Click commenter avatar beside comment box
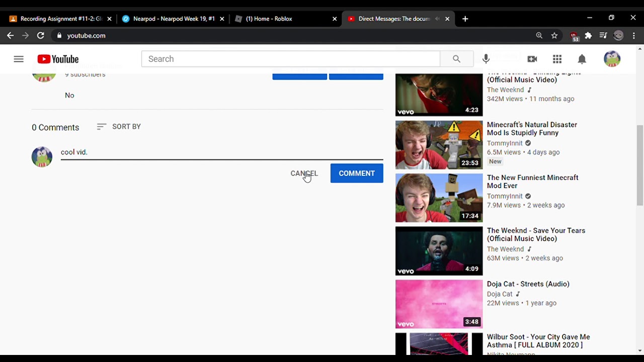Viewport: 644px width, 362px height. tap(42, 157)
